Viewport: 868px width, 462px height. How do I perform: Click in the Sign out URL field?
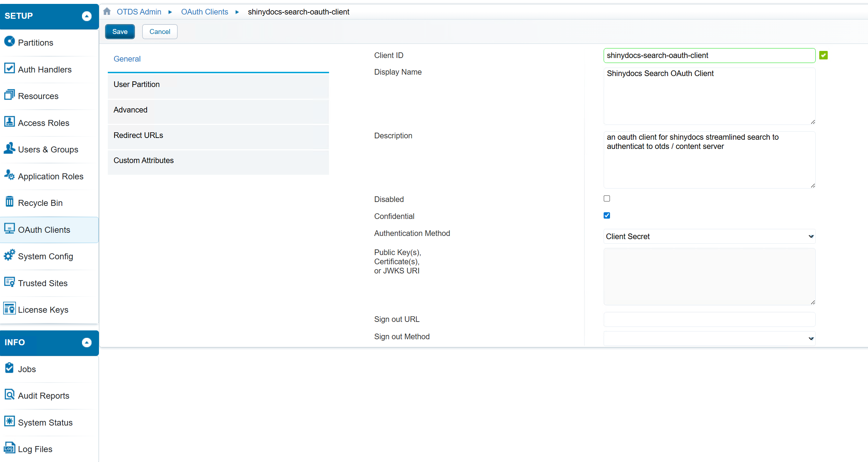(x=709, y=319)
